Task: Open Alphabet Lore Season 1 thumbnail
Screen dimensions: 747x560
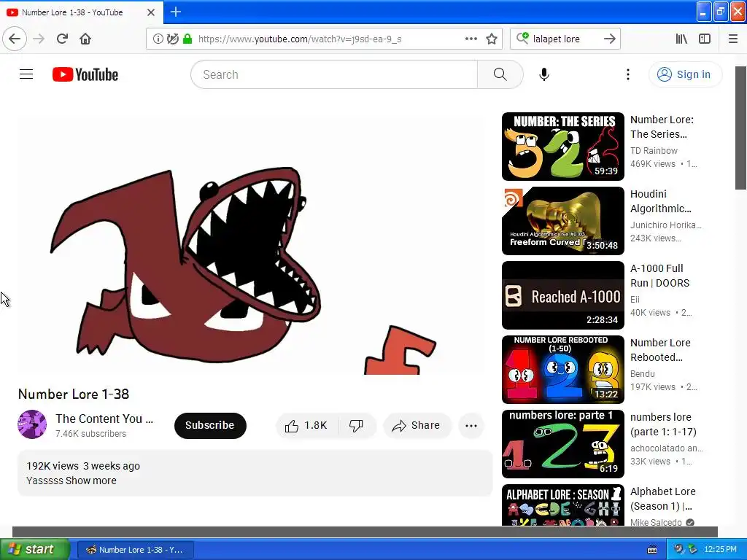Action: coord(562,505)
